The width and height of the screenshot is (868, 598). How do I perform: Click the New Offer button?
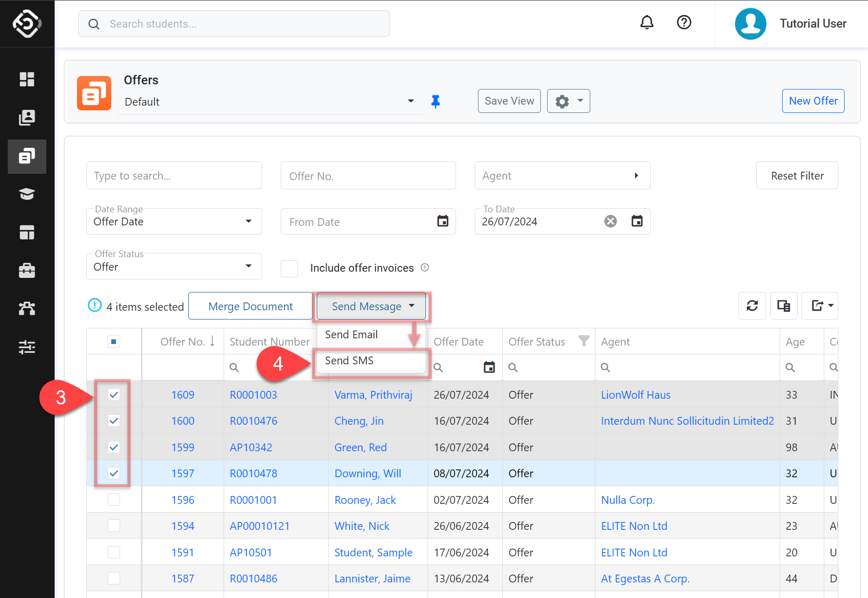(813, 101)
